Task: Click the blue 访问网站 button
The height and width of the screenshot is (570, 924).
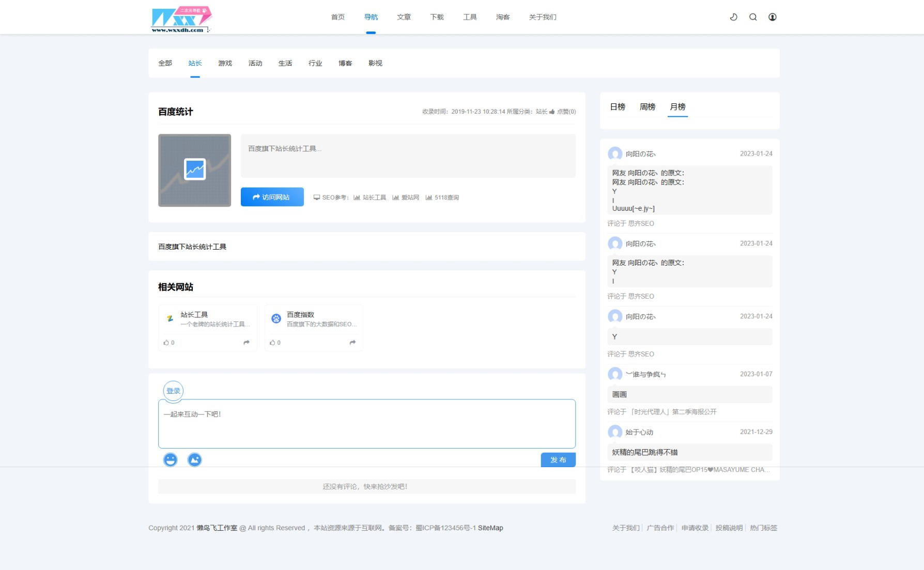Action: 272,197
